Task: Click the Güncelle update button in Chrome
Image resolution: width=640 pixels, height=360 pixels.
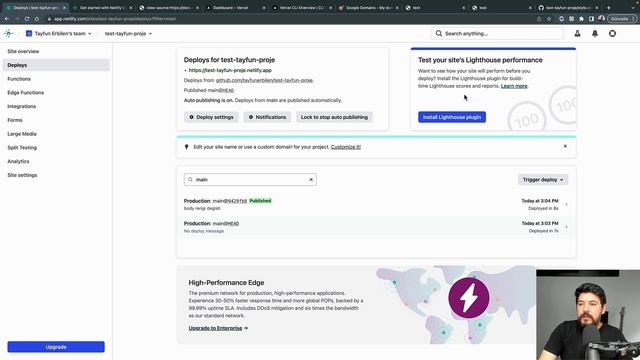Action: click(x=622, y=19)
